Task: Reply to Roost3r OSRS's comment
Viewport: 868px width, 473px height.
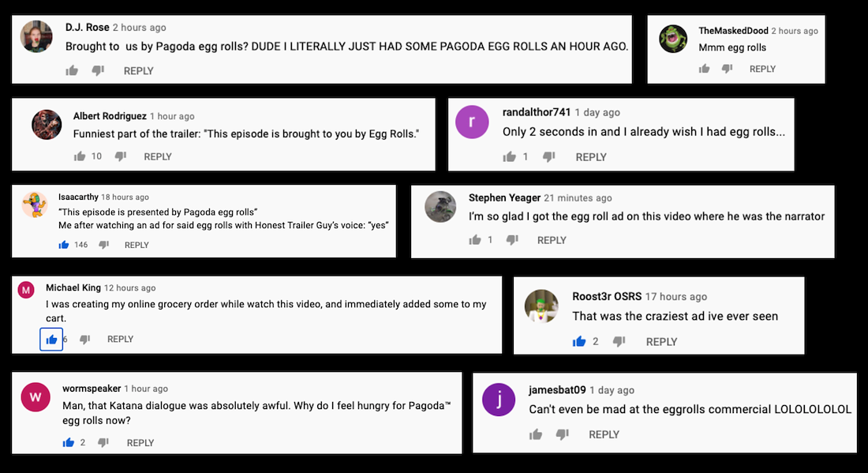Action: click(661, 342)
